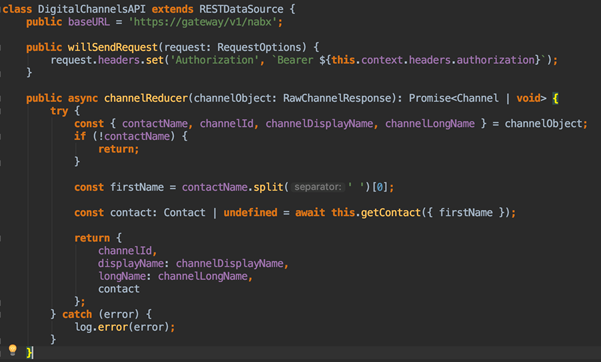Click the highlighted opening brace after void>
The width and height of the screenshot is (601, 362).
[x=555, y=99]
